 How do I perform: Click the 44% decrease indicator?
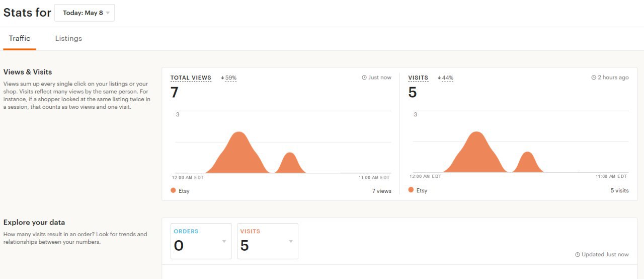pyautogui.click(x=445, y=78)
